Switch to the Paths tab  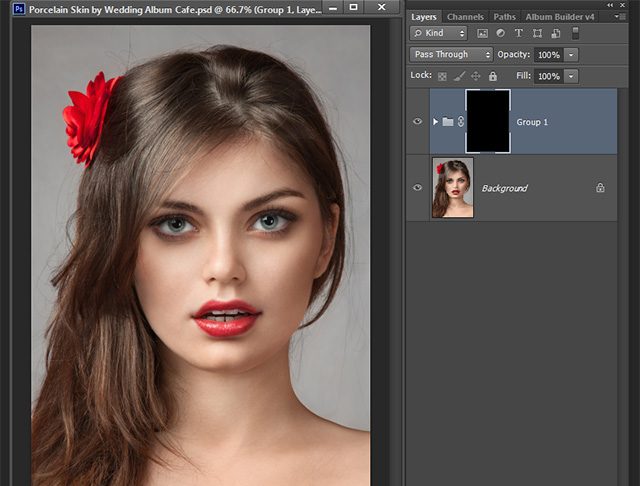[x=505, y=17]
